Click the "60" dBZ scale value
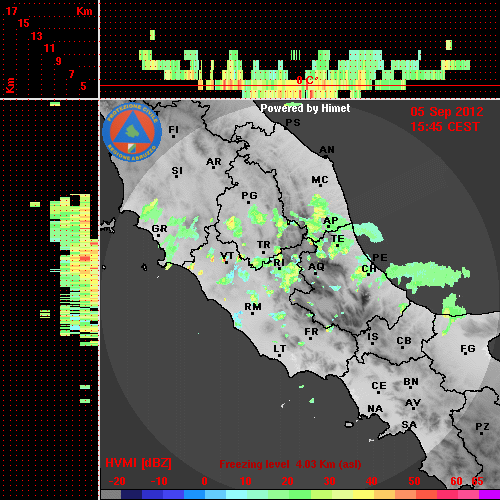This screenshot has width=500, height=500. coord(456,481)
